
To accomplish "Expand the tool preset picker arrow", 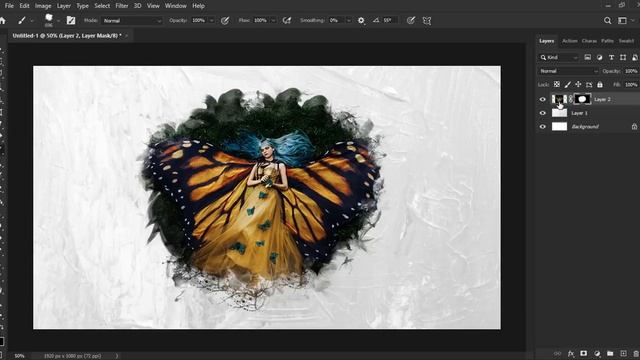I will (32, 20).
